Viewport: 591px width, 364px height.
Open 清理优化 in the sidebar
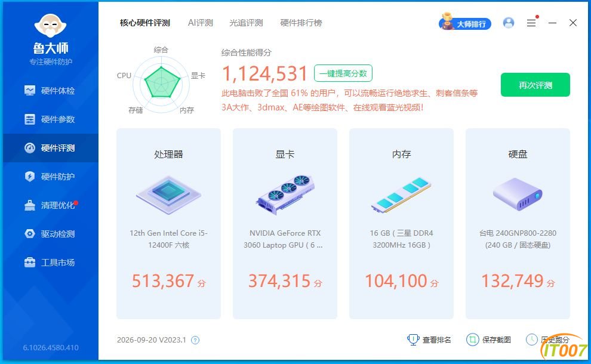[50, 205]
